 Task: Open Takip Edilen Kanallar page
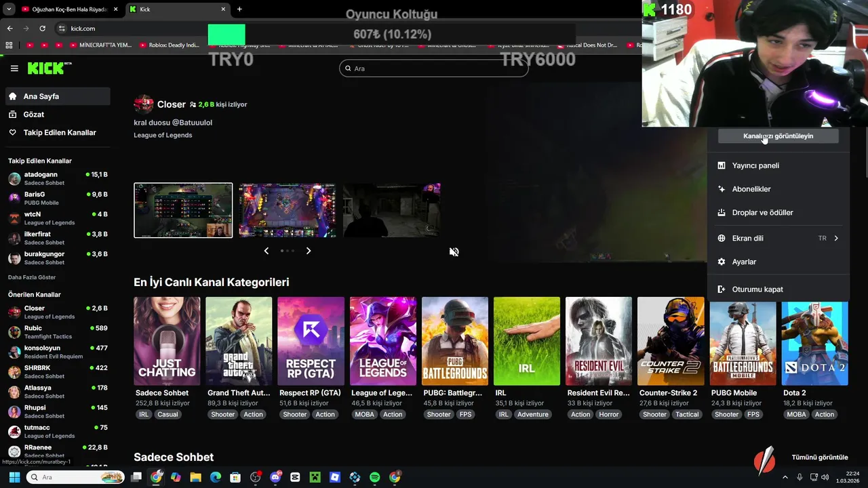pyautogui.click(x=58, y=133)
